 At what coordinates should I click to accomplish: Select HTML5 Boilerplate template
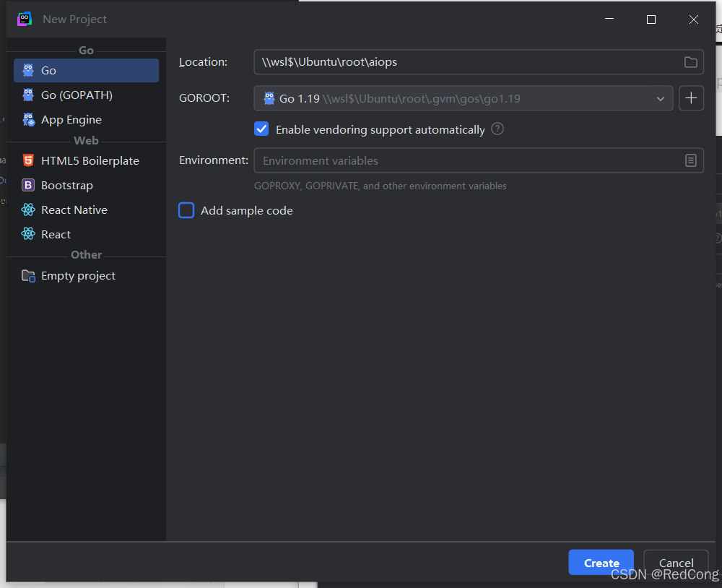coord(86,161)
